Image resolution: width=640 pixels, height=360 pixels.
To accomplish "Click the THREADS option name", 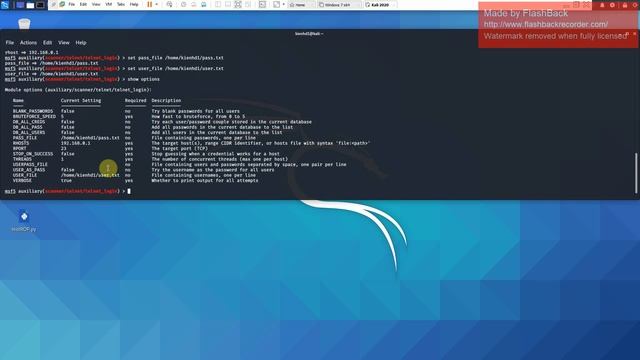I will point(22,159).
